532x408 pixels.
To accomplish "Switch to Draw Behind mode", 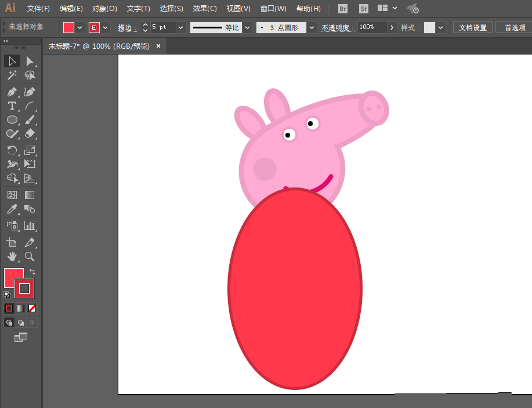I will (21, 323).
